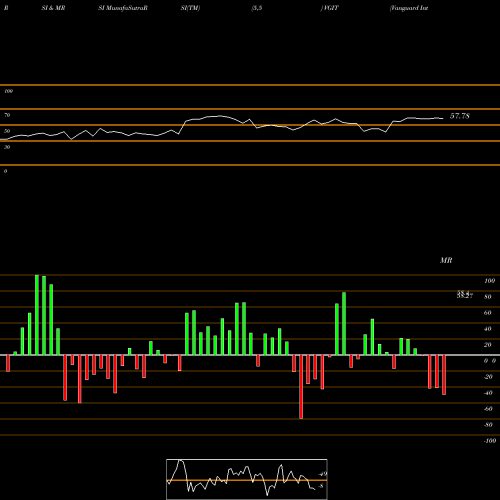Click the 'SI(TM)' header label

[x=190, y=8]
